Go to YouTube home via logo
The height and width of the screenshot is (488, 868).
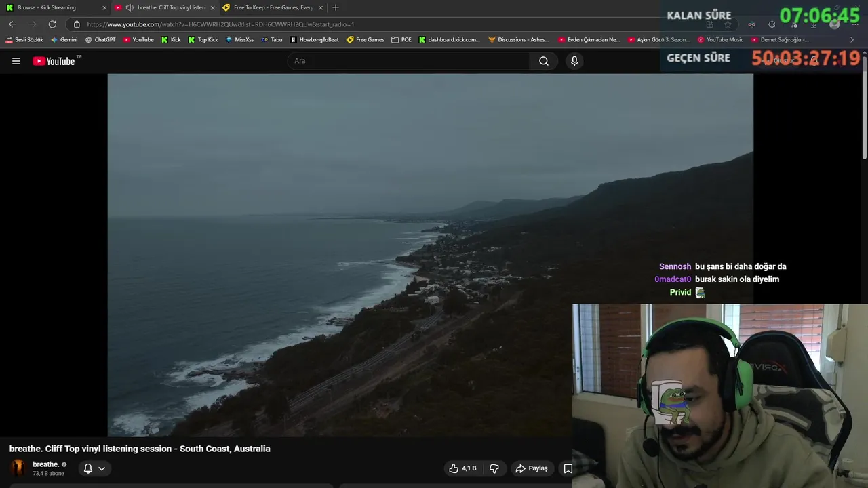point(54,61)
